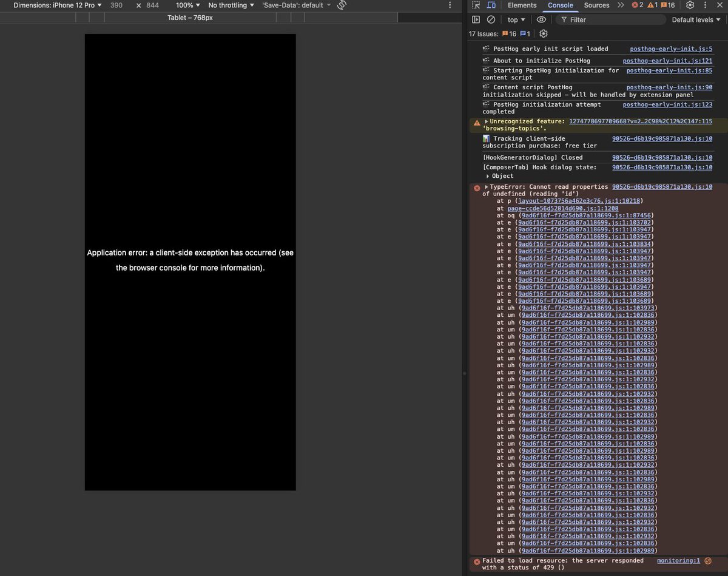Open layout-1073756a462e3c76.js:1:10218 stack link
The height and width of the screenshot is (576, 728).
coord(581,201)
